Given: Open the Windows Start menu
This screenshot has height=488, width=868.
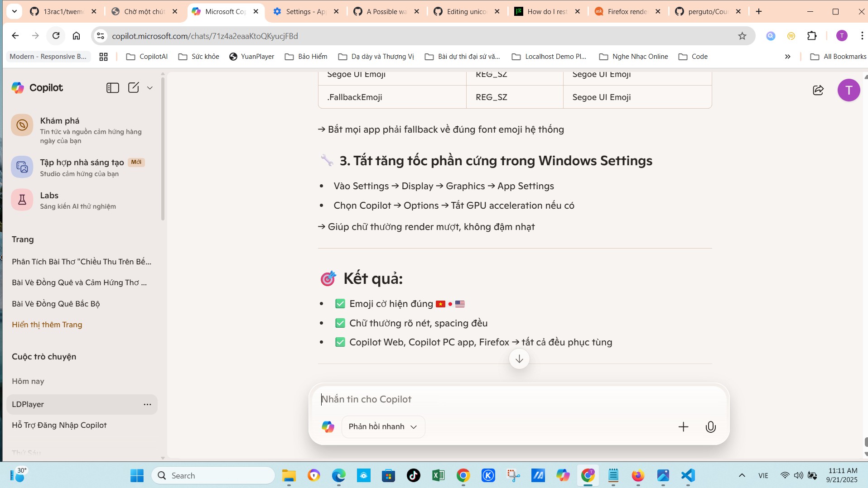Looking at the screenshot, I should (137, 475).
